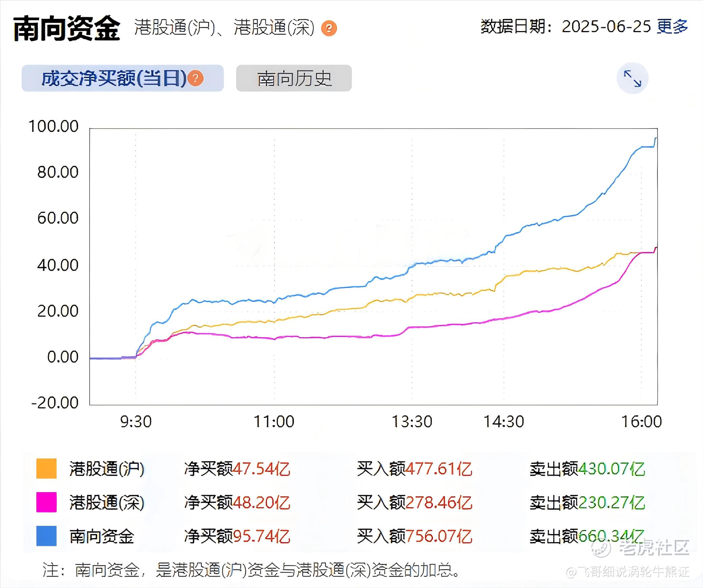Open the 更多 link next to date
Viewport: 703px width, 588px height.
pos(672,26)
